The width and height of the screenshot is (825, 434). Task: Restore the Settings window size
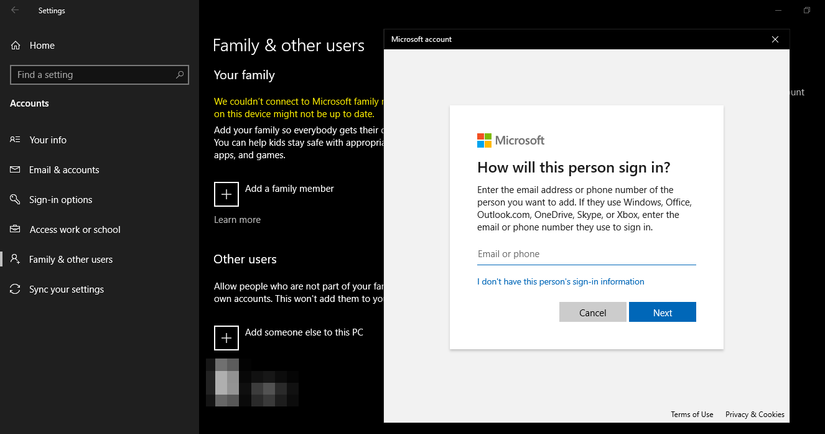coord(807,11)
